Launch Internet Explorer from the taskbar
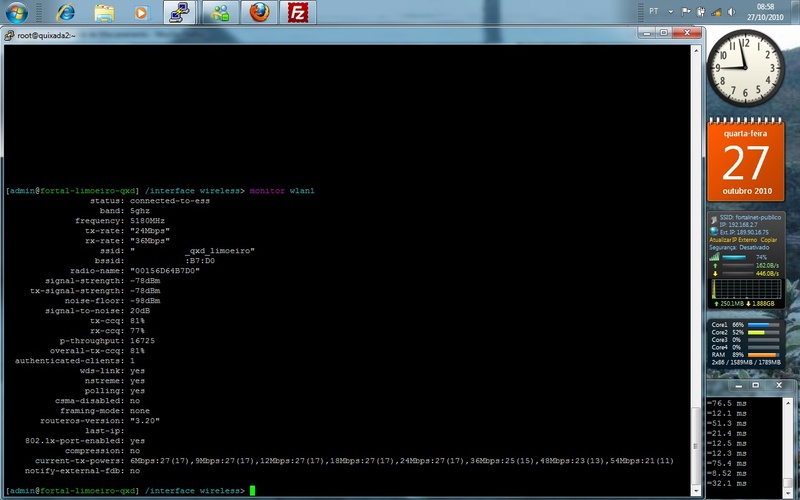 (65, 12)
